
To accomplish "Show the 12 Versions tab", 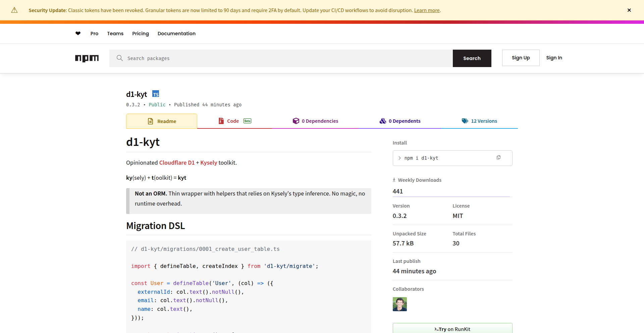I will 479,121.
